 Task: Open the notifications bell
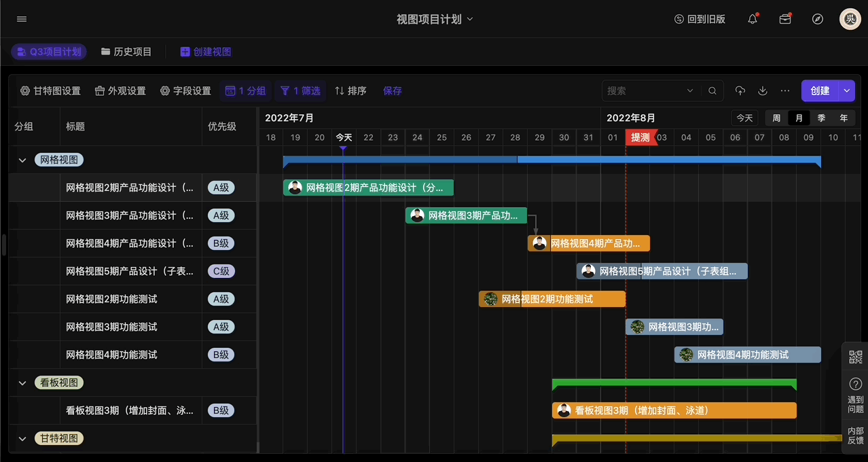click(753, 19)
